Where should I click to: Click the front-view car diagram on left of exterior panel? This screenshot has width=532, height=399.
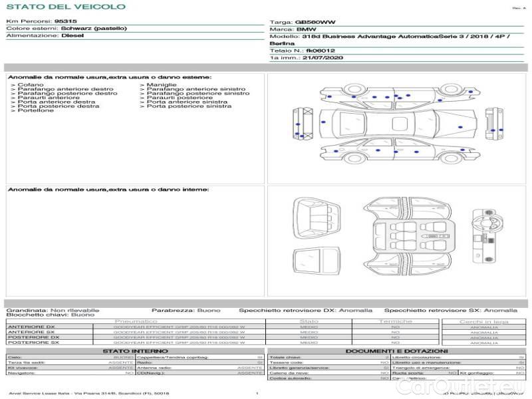point(303,125)
